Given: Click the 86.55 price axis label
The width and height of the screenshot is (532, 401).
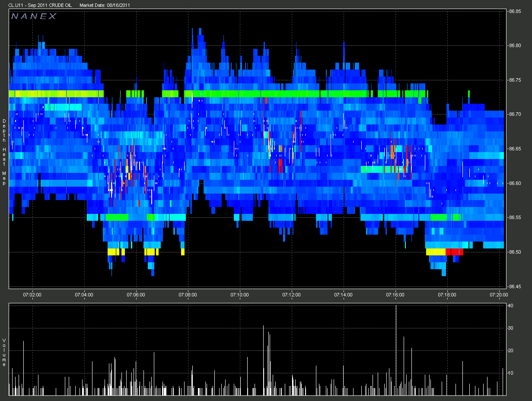Looking at the screenshot, I should (515, 217).
